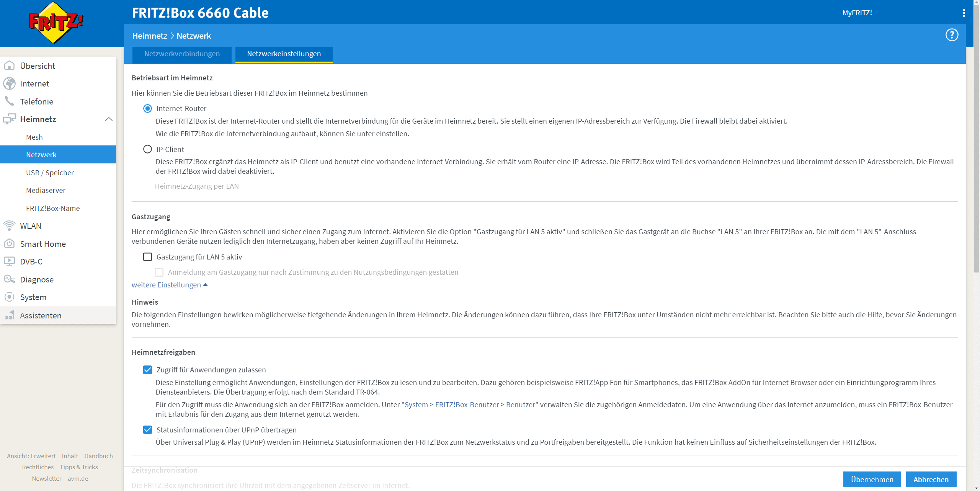Click Heimnetz breadcrumb link
The height and width of the screenshot is (491, 980).
coord(150,36)
